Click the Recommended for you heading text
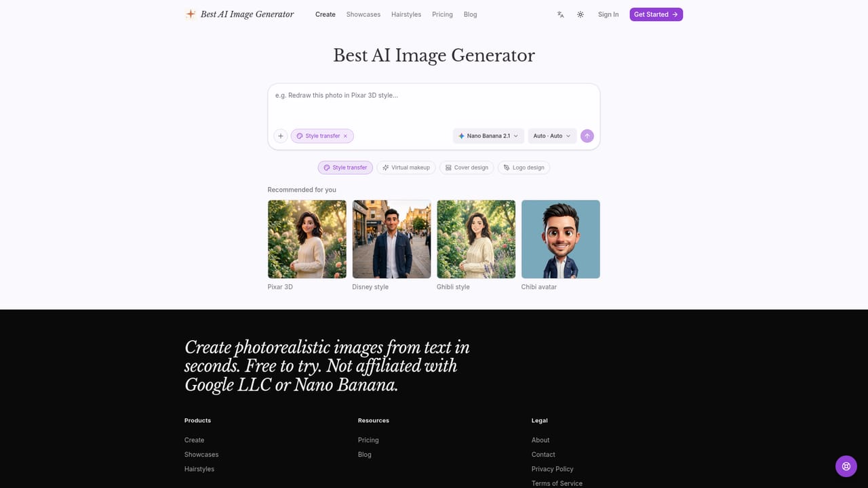The image size is (868, 488). [302, 190]
